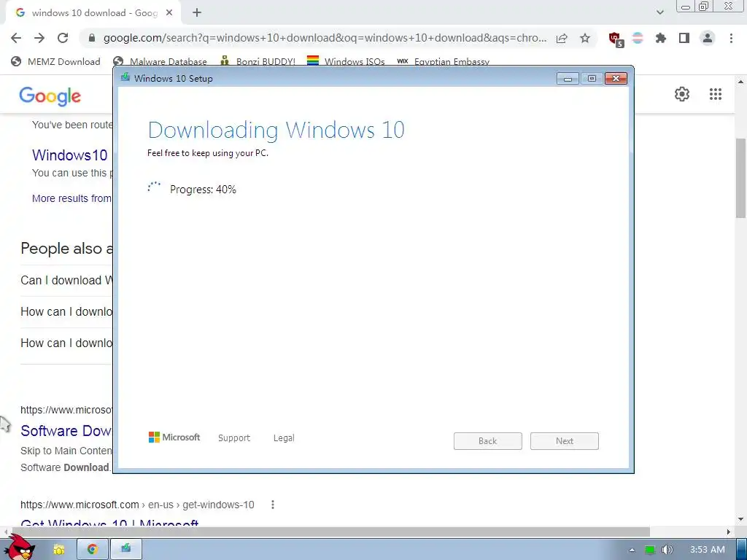Screen dimensions: 747x560
Task: Reload the Google search page
Action: click(x=63, y=38)
